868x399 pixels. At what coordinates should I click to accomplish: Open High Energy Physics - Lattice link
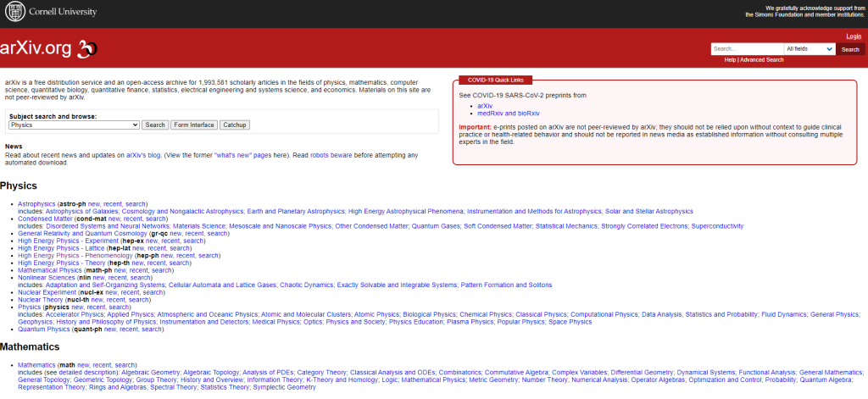[61, 248]
